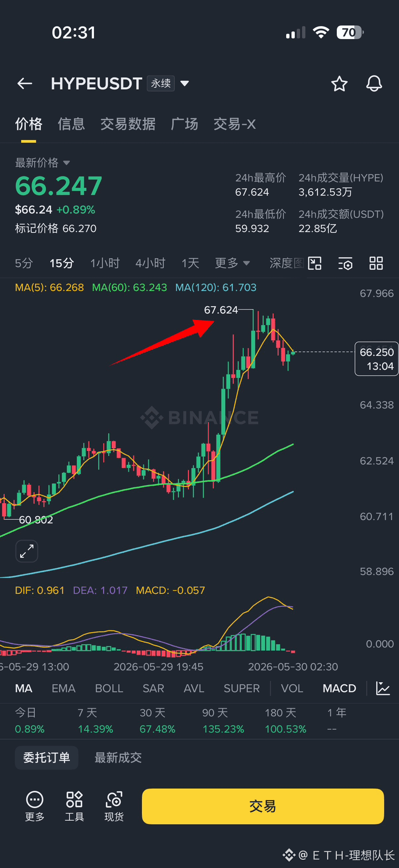This screenshot has height=868, width=399.
Task: Tap the current price tag 66.250
Action: point(376,359)
